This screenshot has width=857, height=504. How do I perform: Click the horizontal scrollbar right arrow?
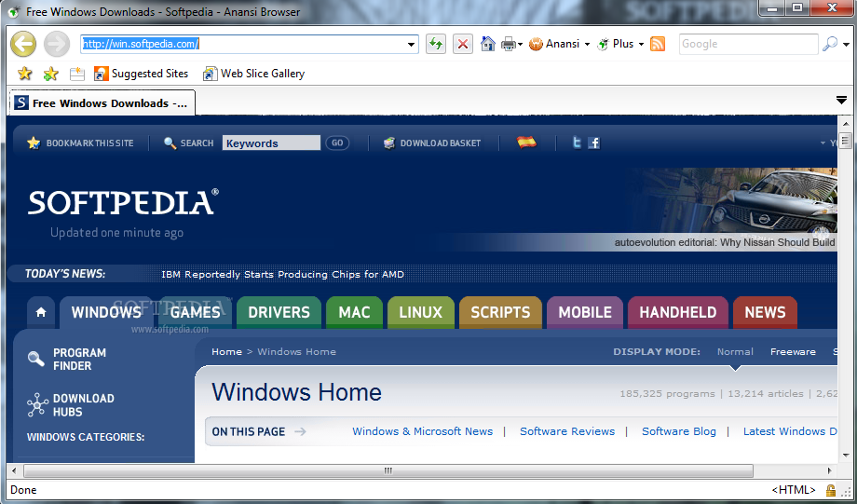[830, 470]
